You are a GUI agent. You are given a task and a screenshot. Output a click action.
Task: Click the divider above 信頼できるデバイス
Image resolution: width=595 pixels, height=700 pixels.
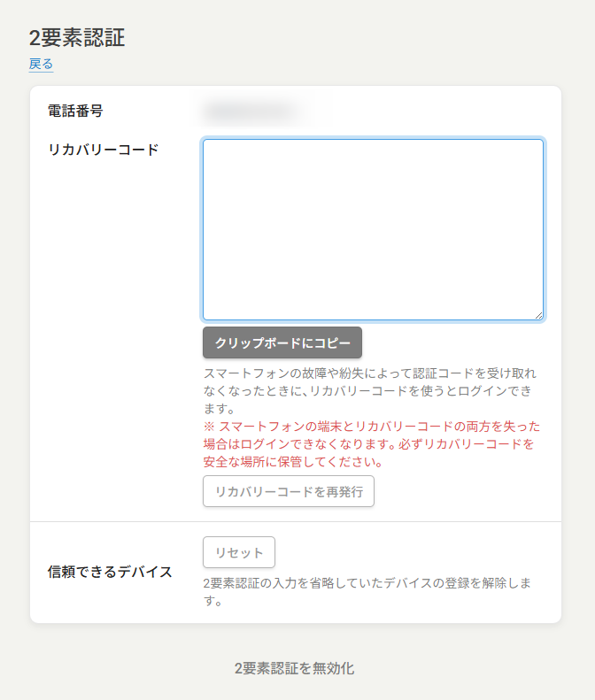pyautogui.click(x=296, y=522)
